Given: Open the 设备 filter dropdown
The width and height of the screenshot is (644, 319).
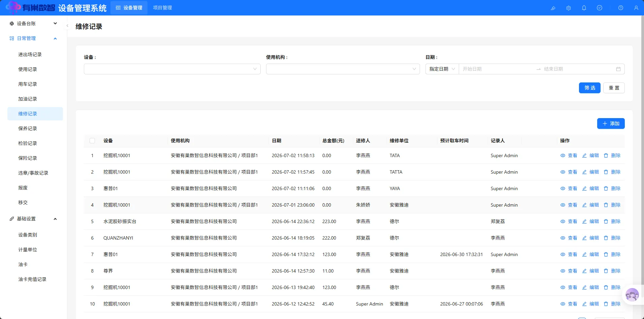Looking at the screenshot, I should click(x=172, y=69).
